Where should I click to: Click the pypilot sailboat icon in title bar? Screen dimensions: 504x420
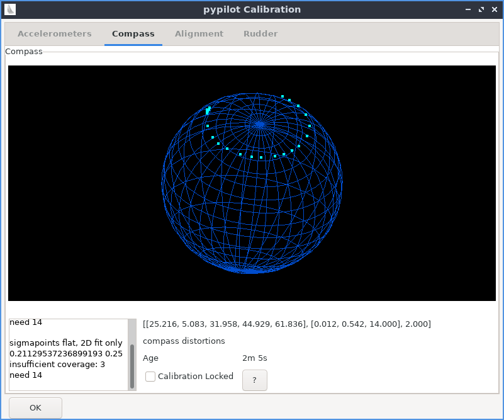(11, 9)
